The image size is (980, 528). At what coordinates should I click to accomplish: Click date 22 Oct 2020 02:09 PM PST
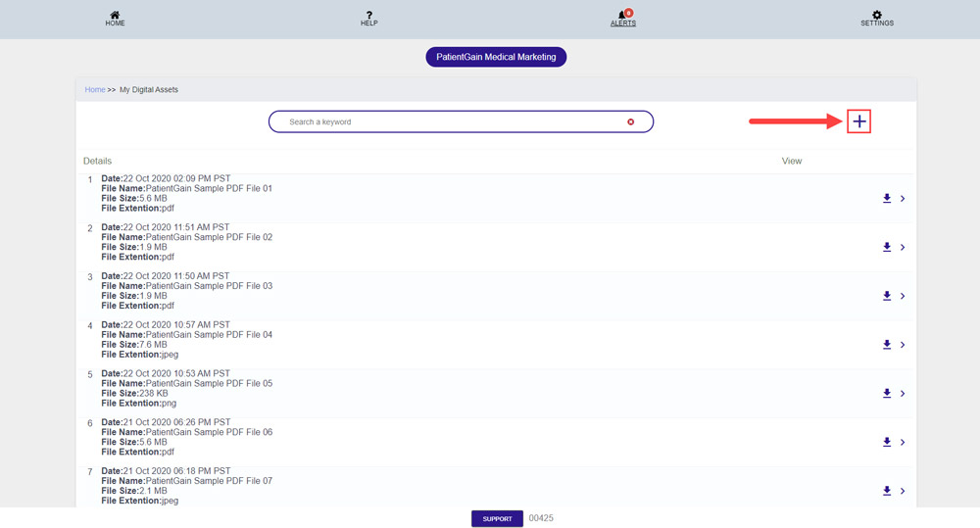click(x=176, y=178)
